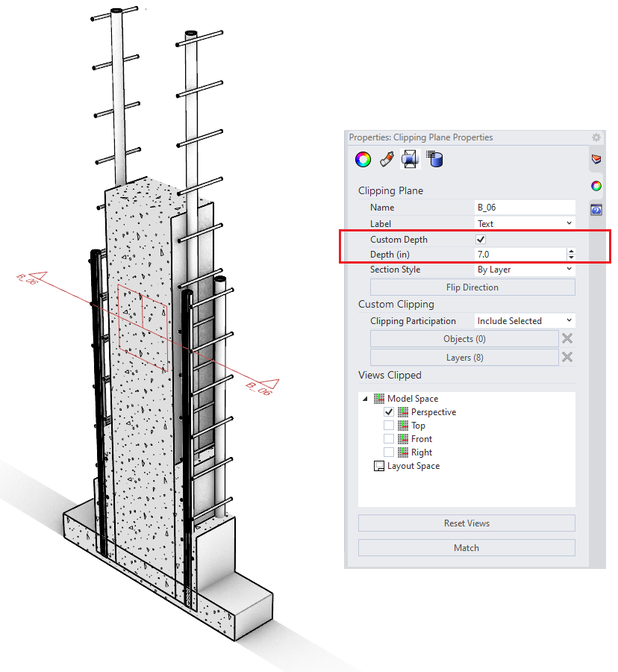Open the Help side tab icon
Viewport: 618px width, 672px height.
(596, 210)
